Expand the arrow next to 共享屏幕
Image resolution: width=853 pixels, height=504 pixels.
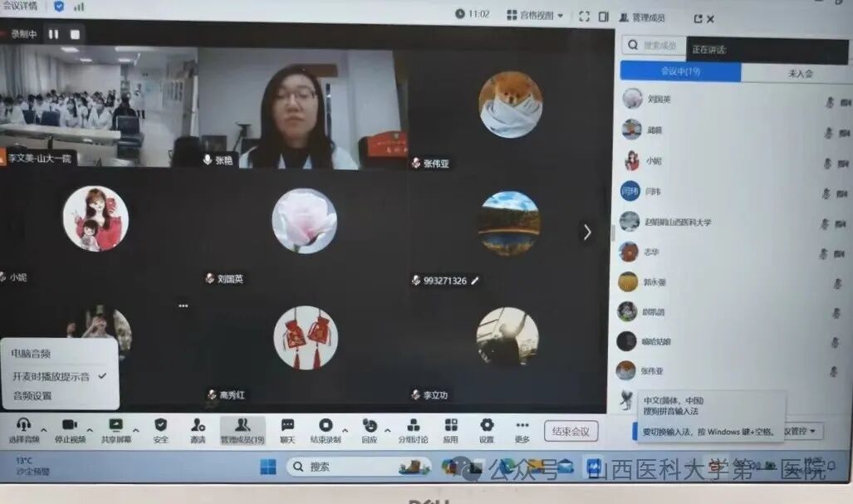pyautogui.click(x=136, y=429)
